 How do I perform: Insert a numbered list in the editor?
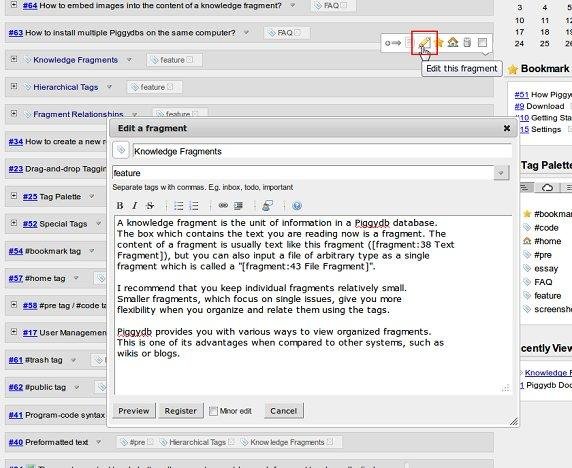194,206
